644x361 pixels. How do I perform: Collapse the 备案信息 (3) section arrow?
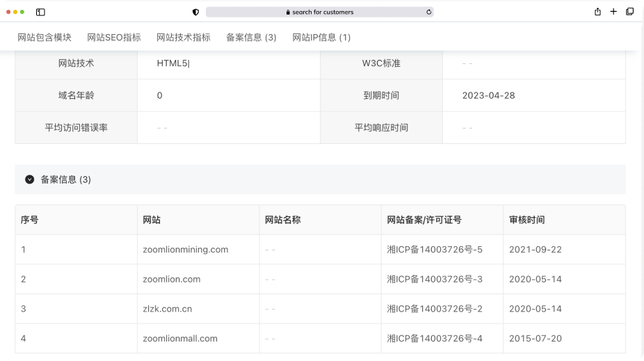tap(30, 179)
